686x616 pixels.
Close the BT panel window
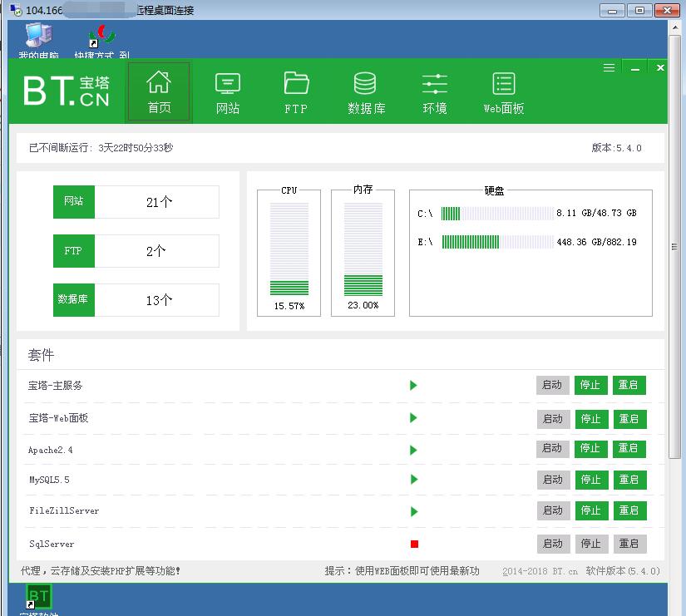point(660,68)
